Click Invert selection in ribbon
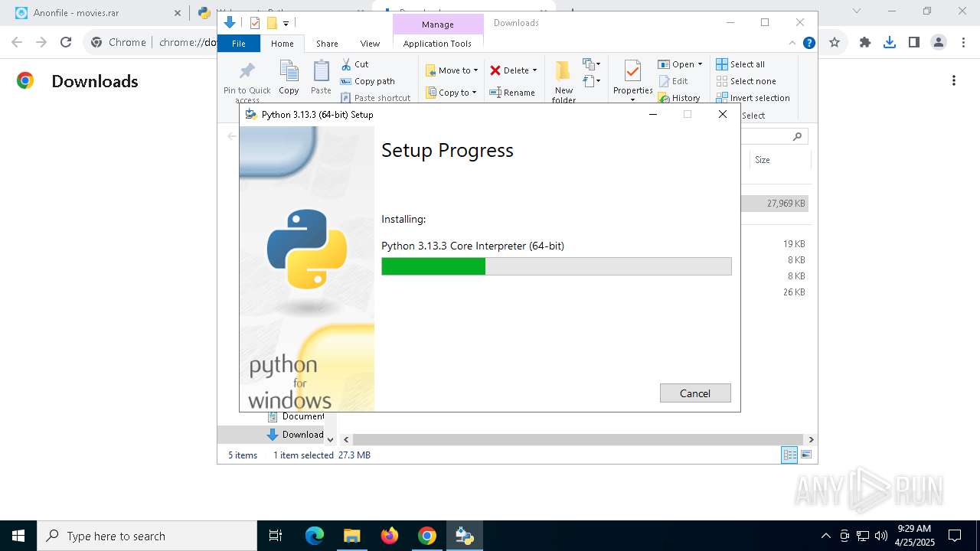The image size is (980, 551). tap(753, 98)
